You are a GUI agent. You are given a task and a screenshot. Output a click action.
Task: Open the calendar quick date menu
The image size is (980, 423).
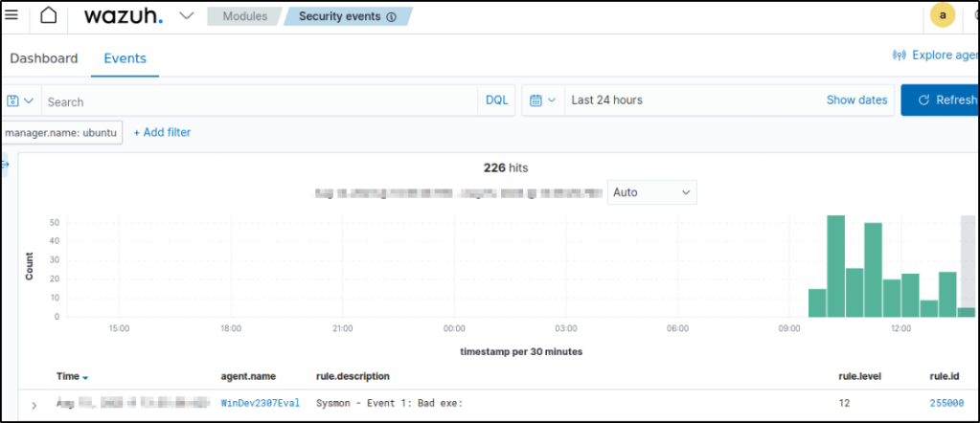pyautogui.click(x=542, y=100)
